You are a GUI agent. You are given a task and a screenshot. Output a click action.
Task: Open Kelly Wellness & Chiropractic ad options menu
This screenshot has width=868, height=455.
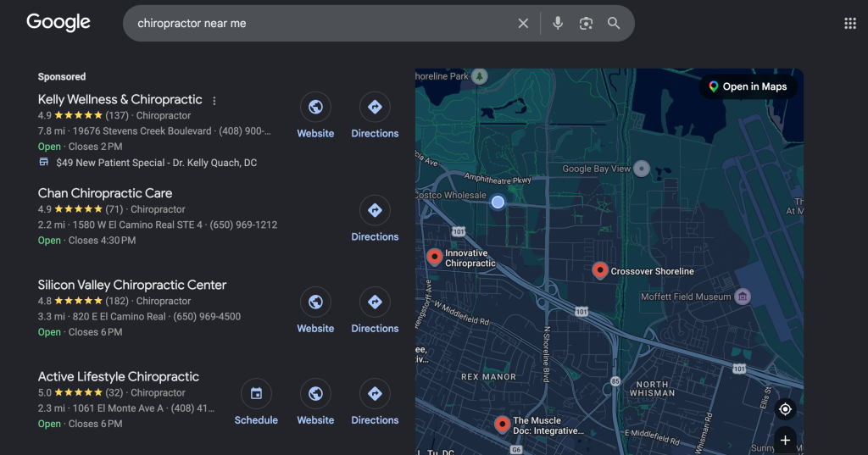214,101
